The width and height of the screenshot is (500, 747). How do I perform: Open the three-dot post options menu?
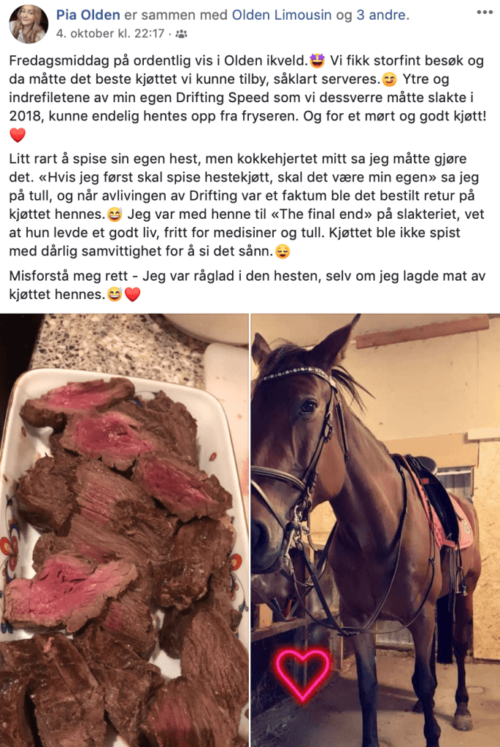484,12
